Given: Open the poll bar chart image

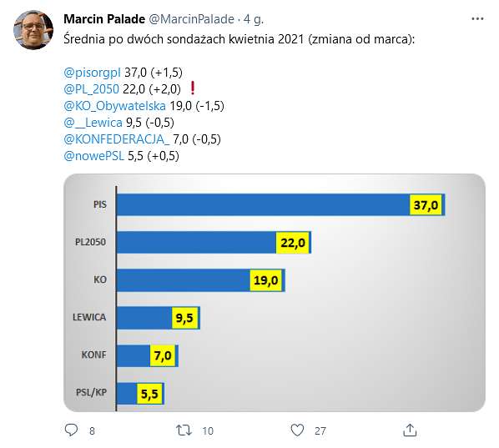Looking at the screenshot, I should [275, 293].
